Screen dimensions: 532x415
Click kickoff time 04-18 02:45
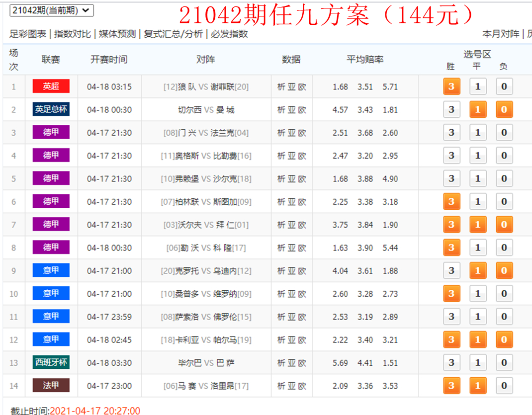(109, 340)
